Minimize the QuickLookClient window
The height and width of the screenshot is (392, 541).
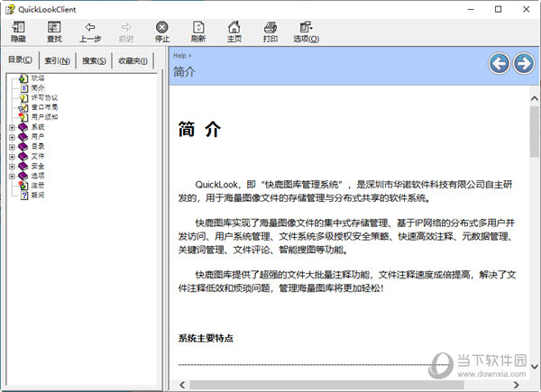pyautogui.click(x=471, y=9)
